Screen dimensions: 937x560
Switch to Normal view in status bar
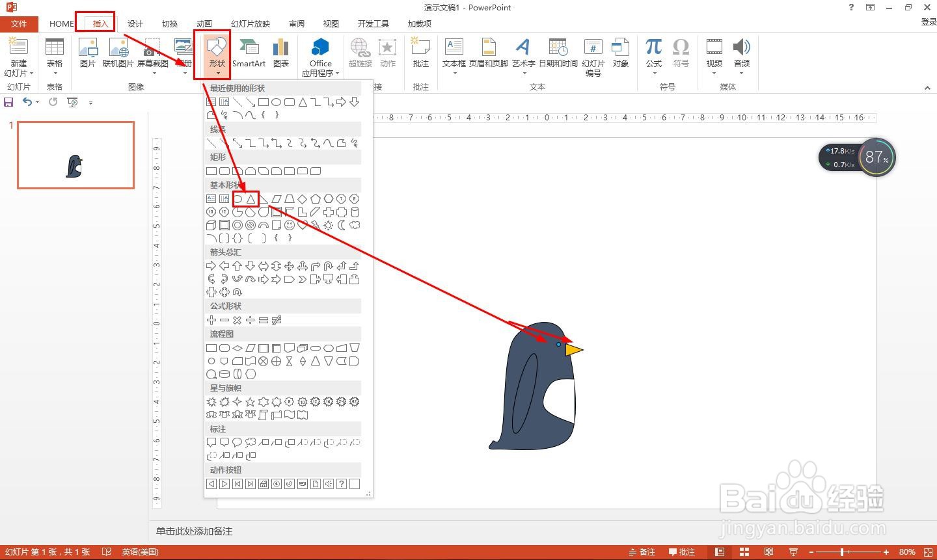720,552
